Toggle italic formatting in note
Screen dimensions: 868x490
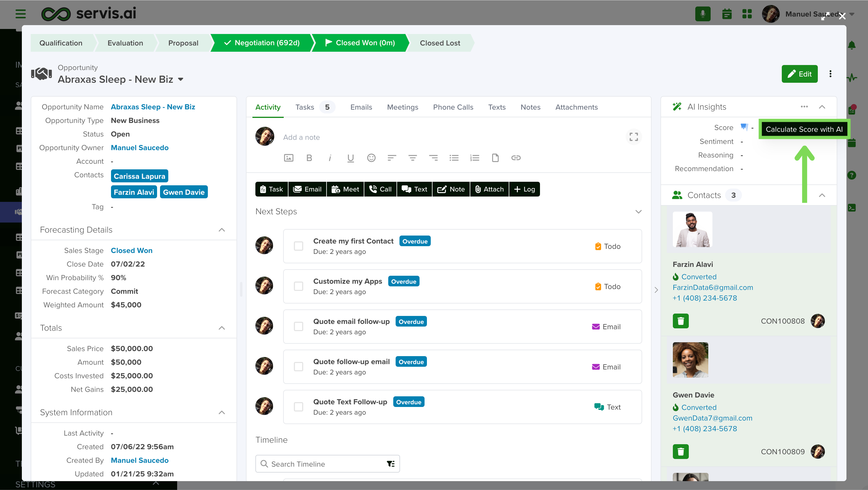[x=330, y=158]
